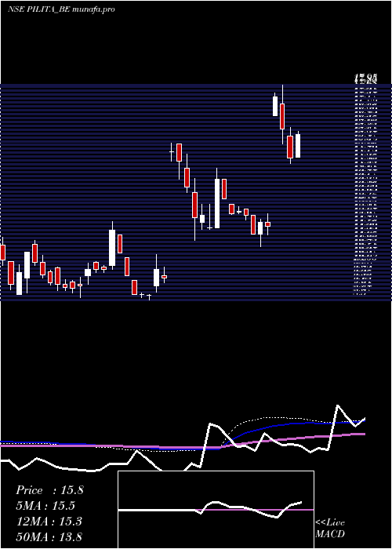The image size is (392, 549).
Task: Select the '5MA : 15.5' value
Action: [x=45, y=506]
